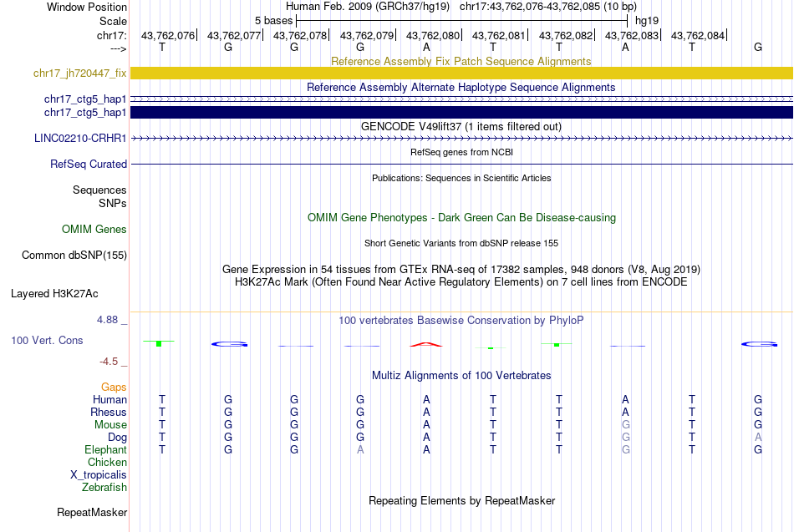This screenshot has width=794, height=532.
Task: Click the GTEx 'Gene Expression in 54 tissues' heading
Action: tap(461, 269)
